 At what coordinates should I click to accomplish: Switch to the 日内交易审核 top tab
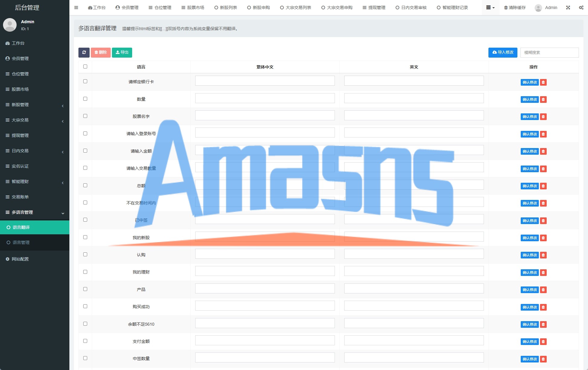pyautogui.click(x=411, y=8)
